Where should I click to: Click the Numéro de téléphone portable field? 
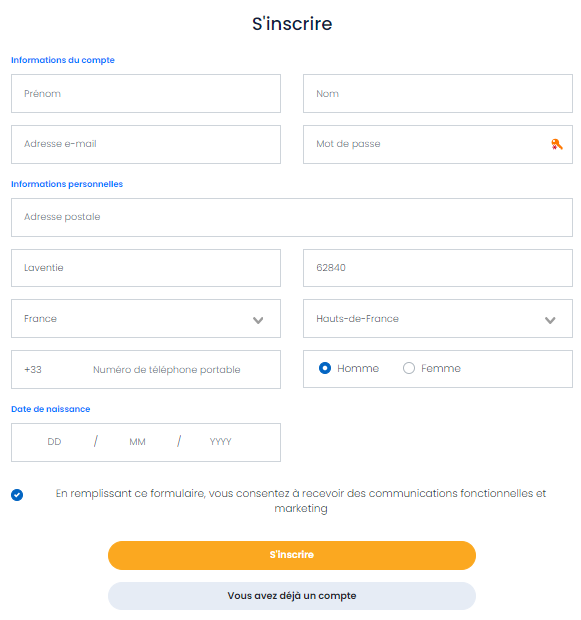coord(167,369)
